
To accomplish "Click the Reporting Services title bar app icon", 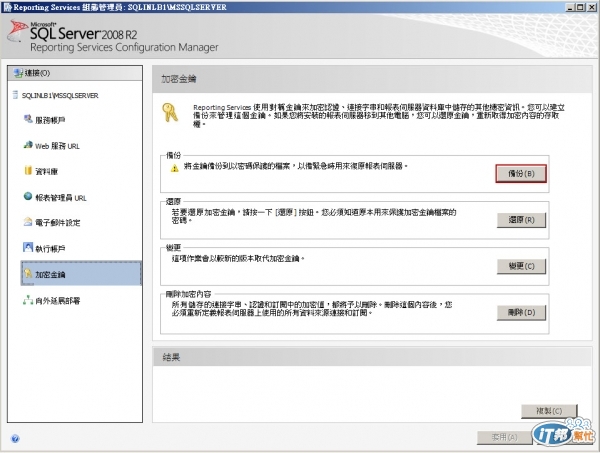I will [x=7, y=7].
